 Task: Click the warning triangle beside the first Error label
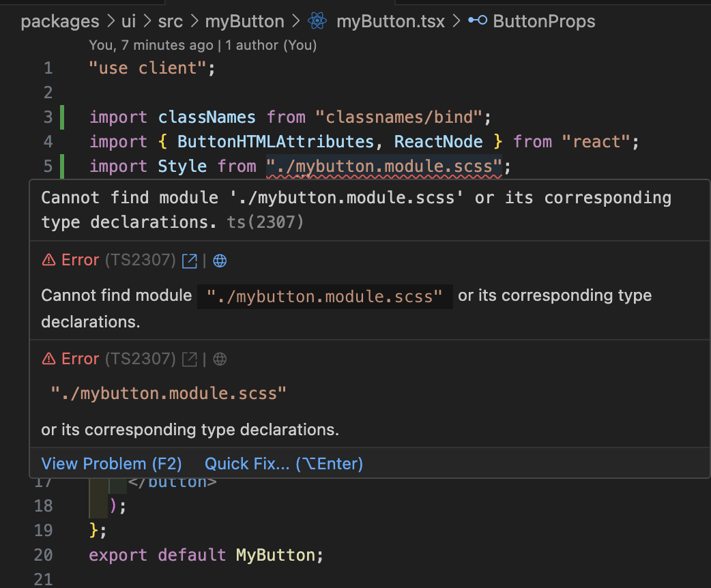click(50, 261)
